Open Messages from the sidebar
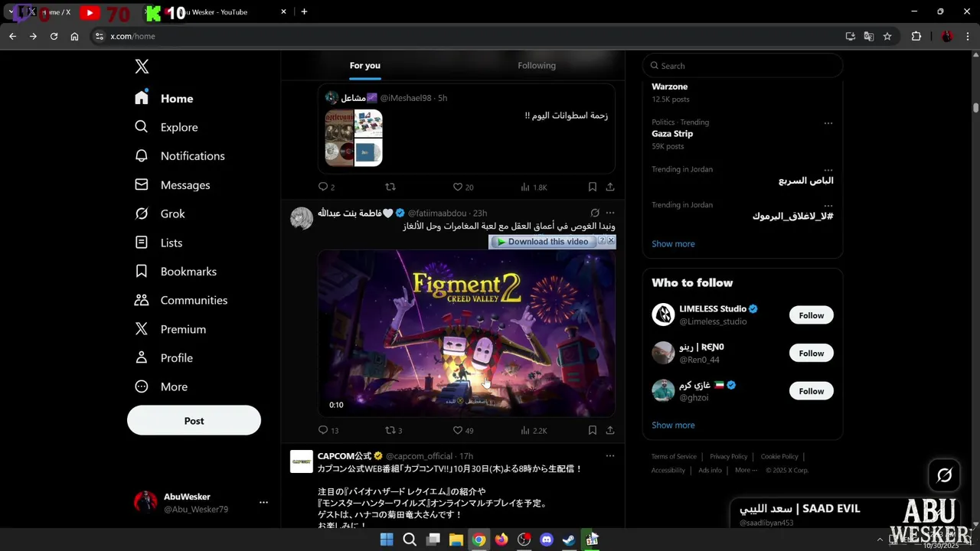Viewport: 980px width, 551px height. pyautogui.click(x=171, y=184)
